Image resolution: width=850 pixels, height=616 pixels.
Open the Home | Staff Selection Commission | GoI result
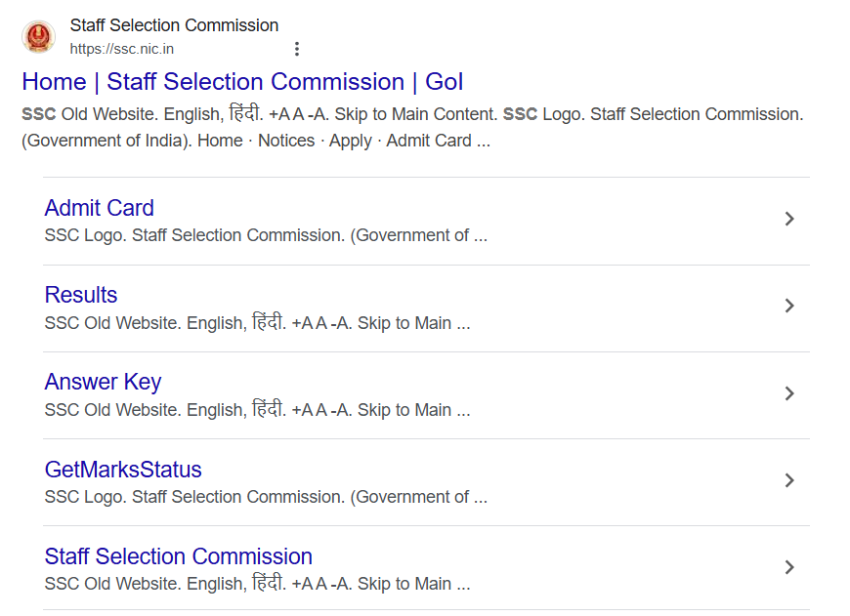[242, 82]
